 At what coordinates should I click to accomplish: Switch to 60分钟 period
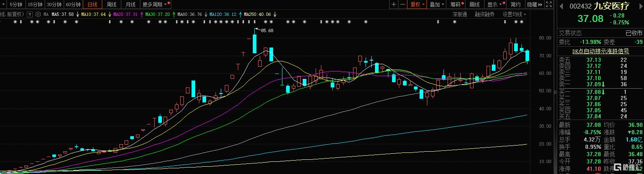(73, 4)
